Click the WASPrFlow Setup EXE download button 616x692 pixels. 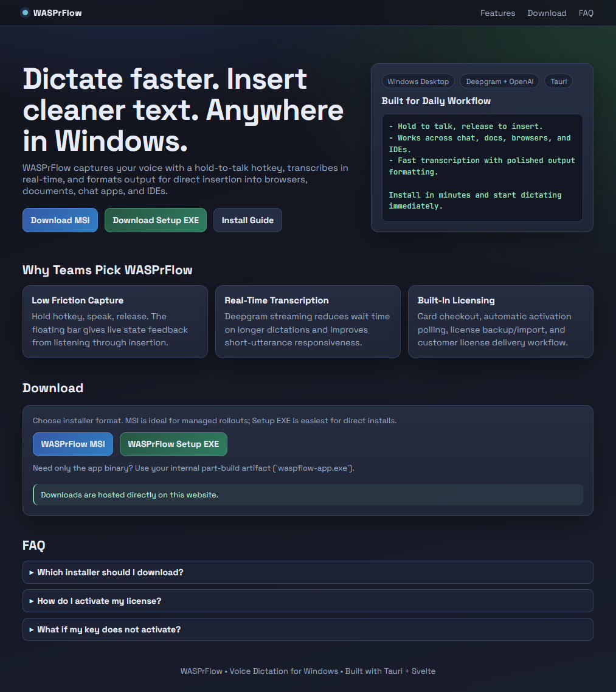click(x=173, y=444)
